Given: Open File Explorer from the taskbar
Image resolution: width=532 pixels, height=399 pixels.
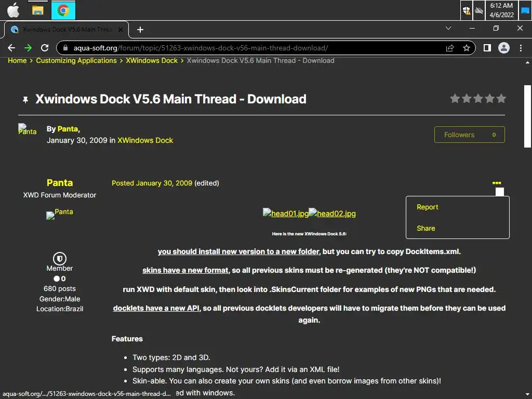Looking at the screenshot, I should (37, 10).
